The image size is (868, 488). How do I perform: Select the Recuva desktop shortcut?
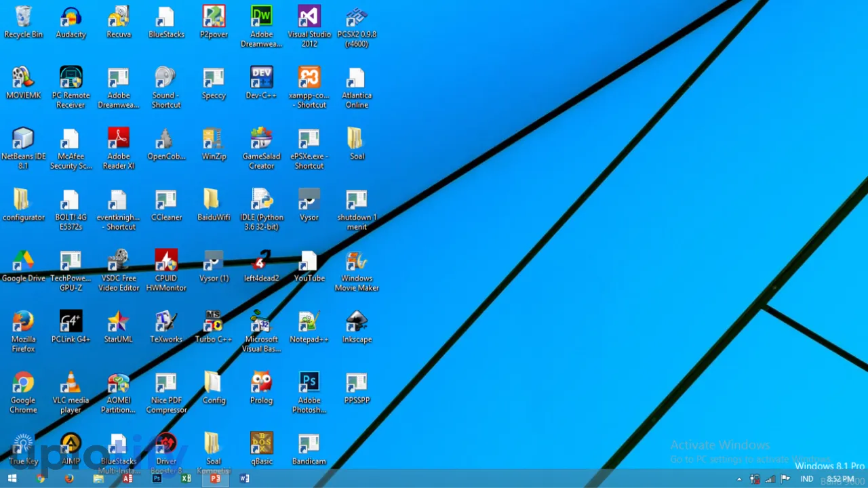[119, 22]
